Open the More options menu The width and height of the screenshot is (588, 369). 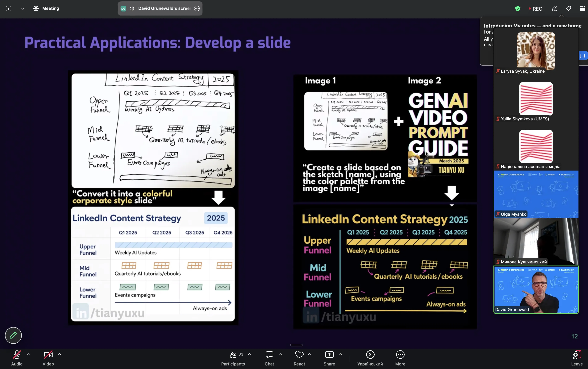pos(400,358)
